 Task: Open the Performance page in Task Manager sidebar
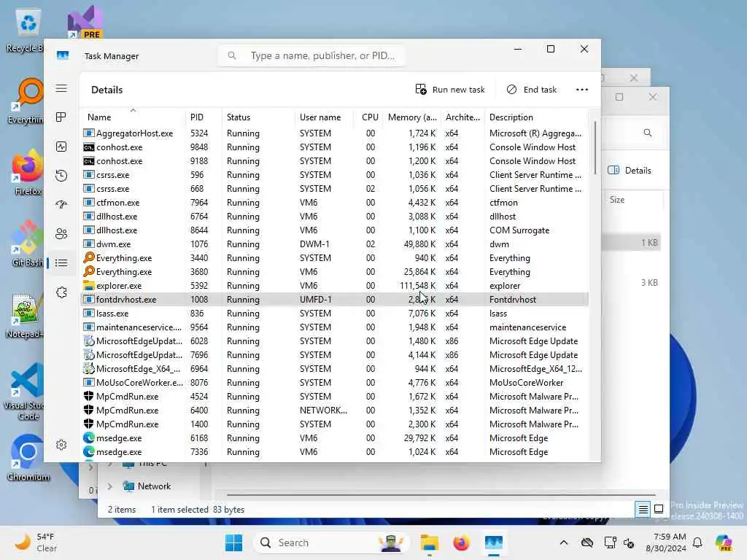61,147
